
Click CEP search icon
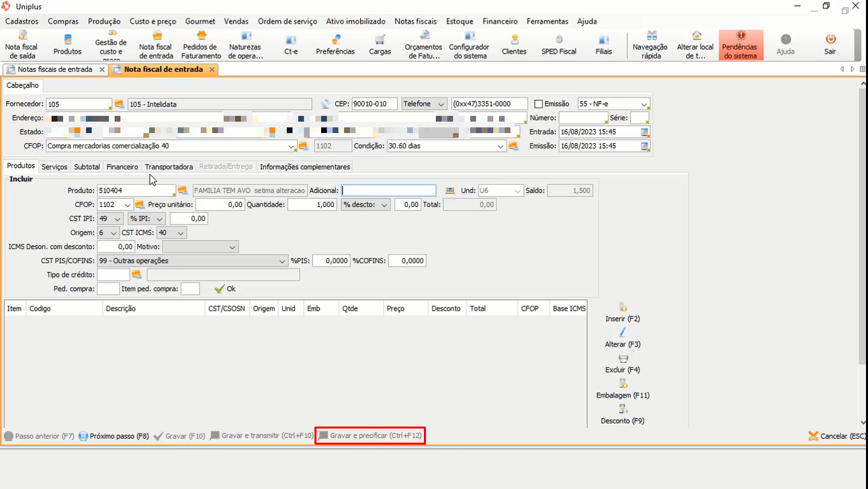(x=326, y=104)
